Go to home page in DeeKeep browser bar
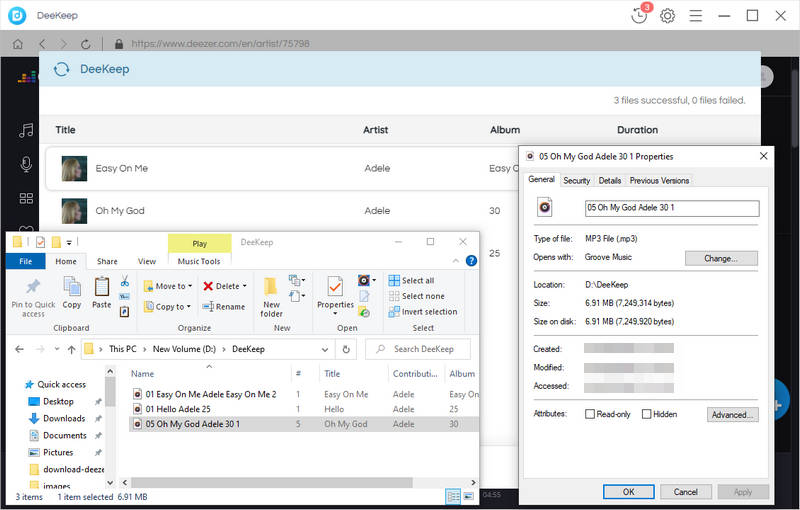 point(18,44)
